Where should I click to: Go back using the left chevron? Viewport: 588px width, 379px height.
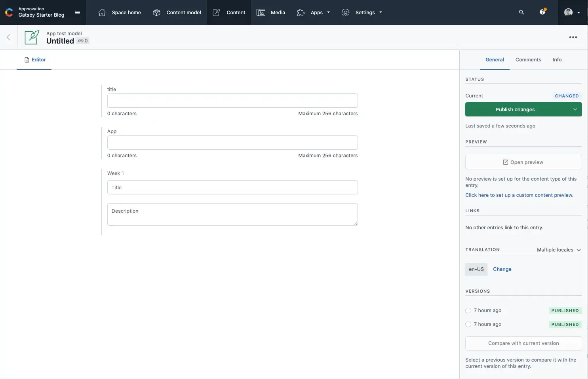pyautogui.click(x=8, y=37)
